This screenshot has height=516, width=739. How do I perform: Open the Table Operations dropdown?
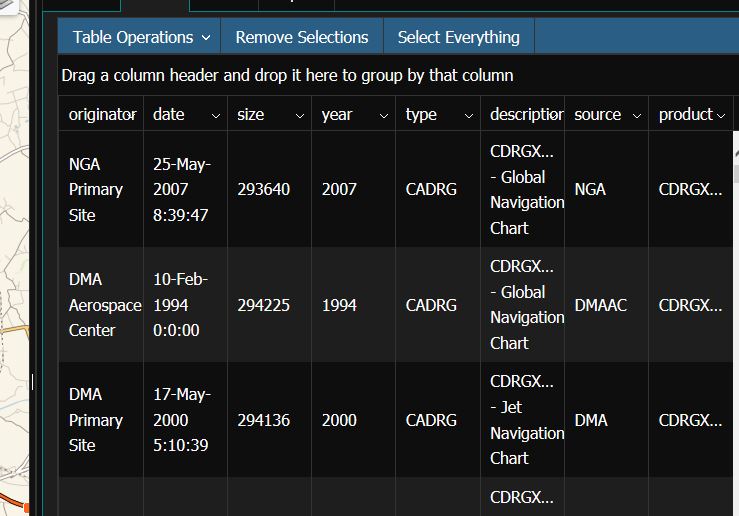[x=139, y=37]
